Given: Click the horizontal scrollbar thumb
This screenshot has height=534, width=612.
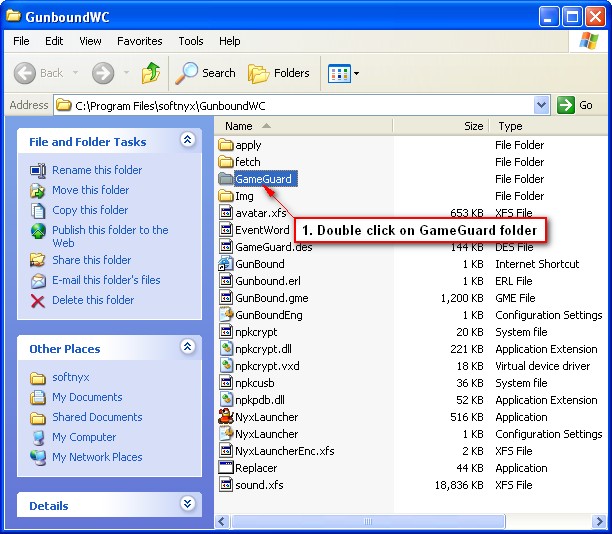Looking at the screenshot, I should (368, 522).
